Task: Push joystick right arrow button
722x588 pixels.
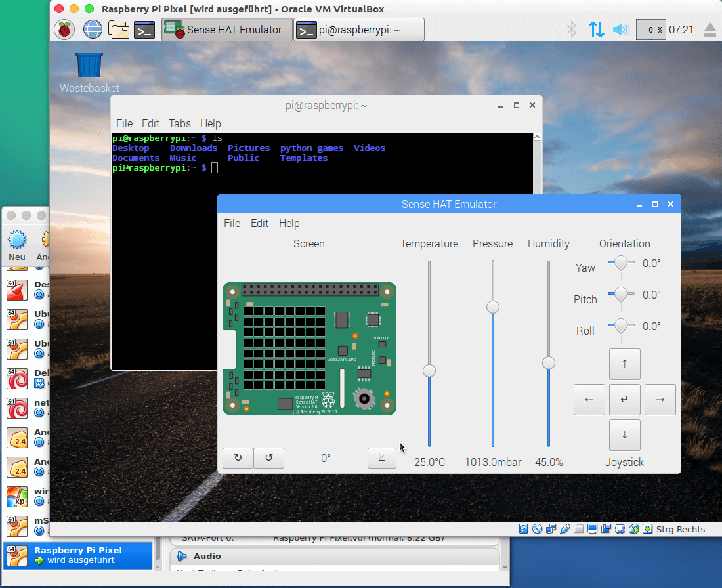Action: [660, 399]
